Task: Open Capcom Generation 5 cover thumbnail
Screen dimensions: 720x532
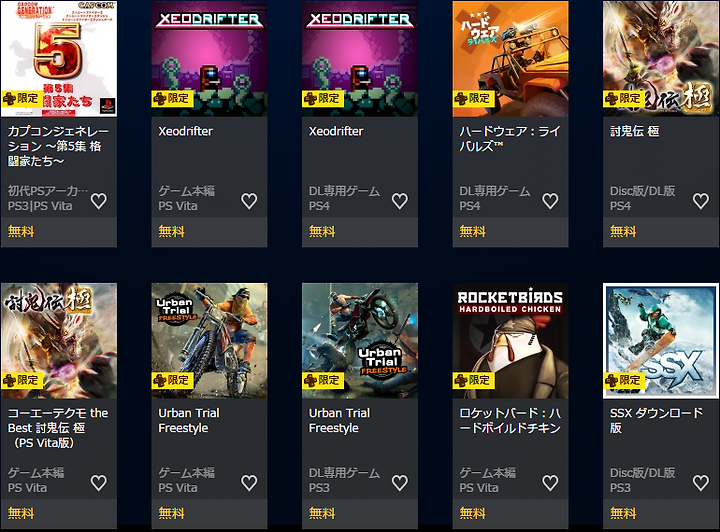Action: pos(59,59)
